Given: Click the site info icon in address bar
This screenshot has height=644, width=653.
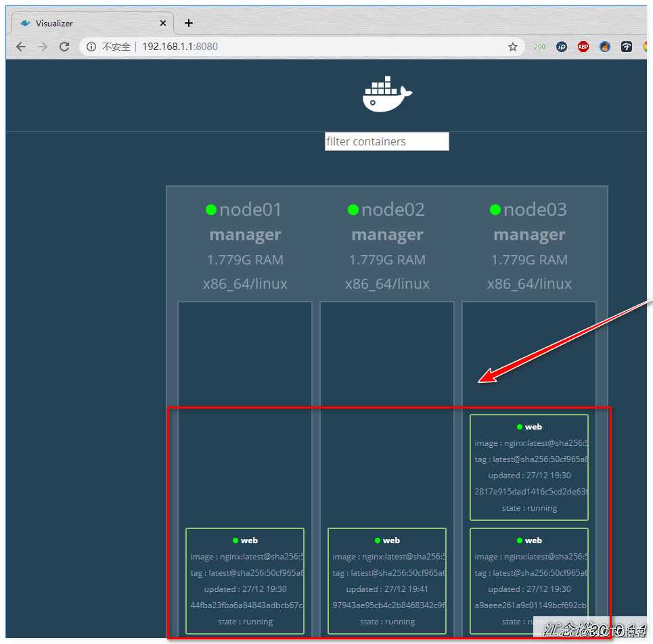Looking at the screenshot, I should coord(91,47).
